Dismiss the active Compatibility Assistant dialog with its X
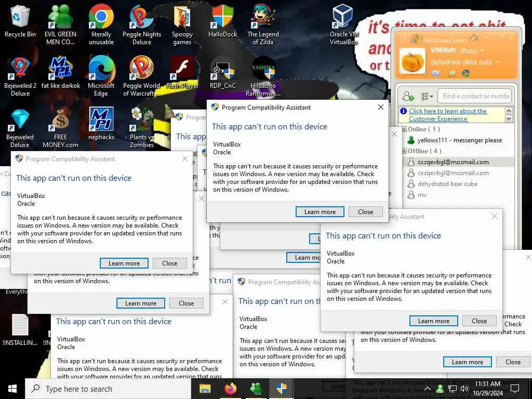The image size is (532, 399). (381, 107)
